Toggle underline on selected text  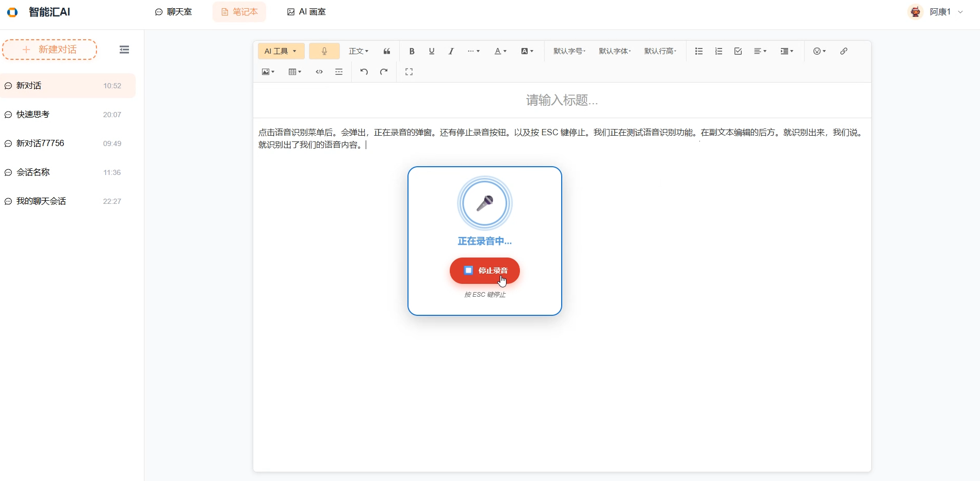click(x=431, y=51)
